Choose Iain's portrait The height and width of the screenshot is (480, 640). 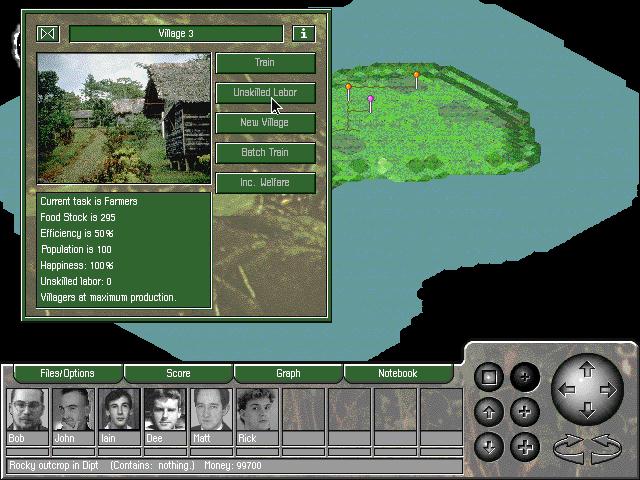(x=119, y=409)
